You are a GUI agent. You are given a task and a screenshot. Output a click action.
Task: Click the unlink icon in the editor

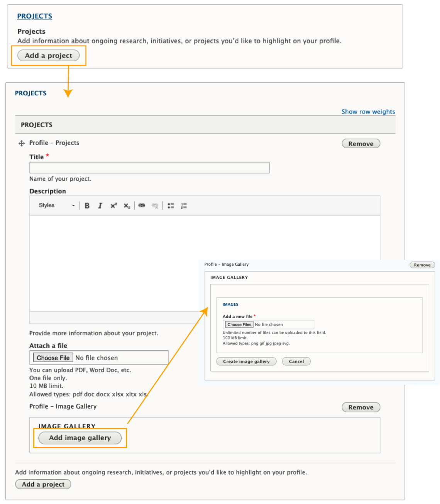tap(154, 205)
